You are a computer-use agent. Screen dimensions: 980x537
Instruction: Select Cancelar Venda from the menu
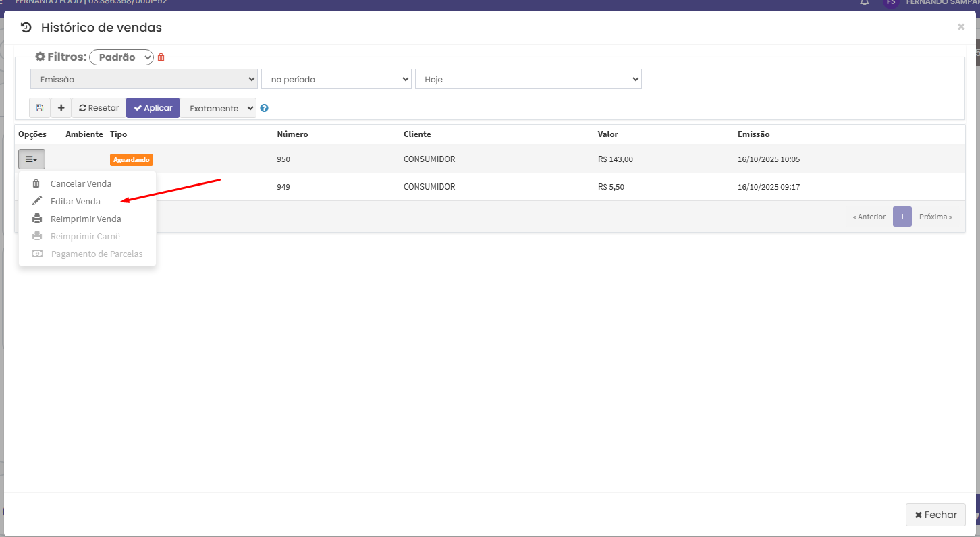(80, 183)
